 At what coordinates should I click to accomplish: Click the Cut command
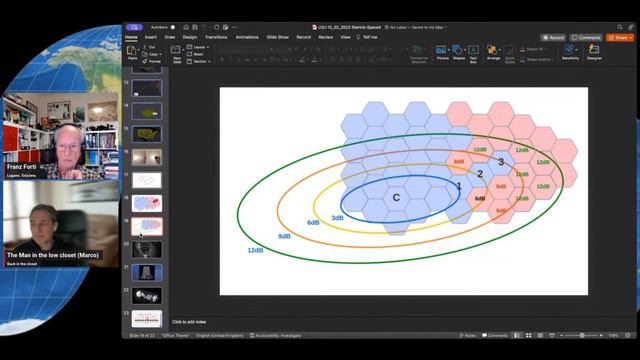(x=149, y=47)
